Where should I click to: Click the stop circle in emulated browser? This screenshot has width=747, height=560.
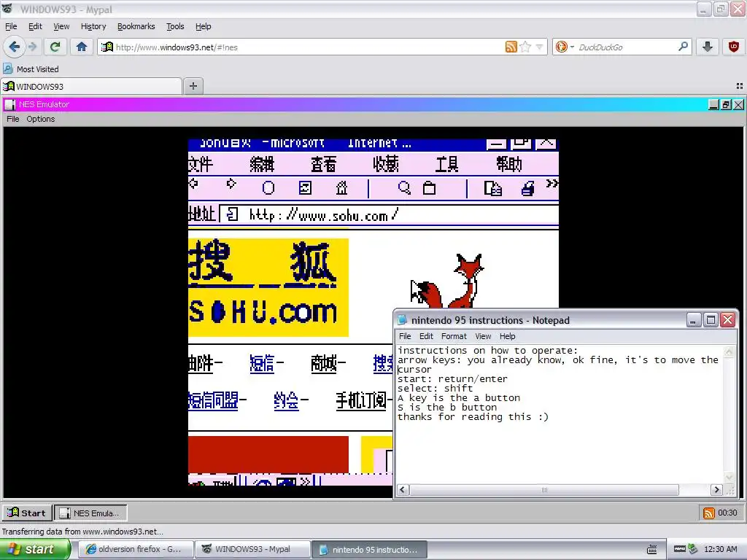tap(268, 188)
